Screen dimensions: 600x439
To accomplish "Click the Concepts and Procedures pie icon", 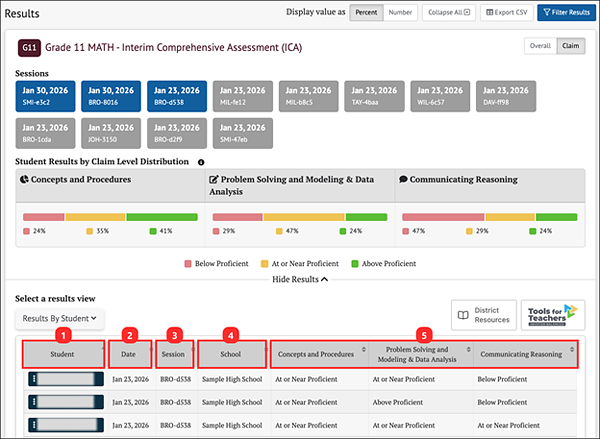I will click(x=24, y=179).
